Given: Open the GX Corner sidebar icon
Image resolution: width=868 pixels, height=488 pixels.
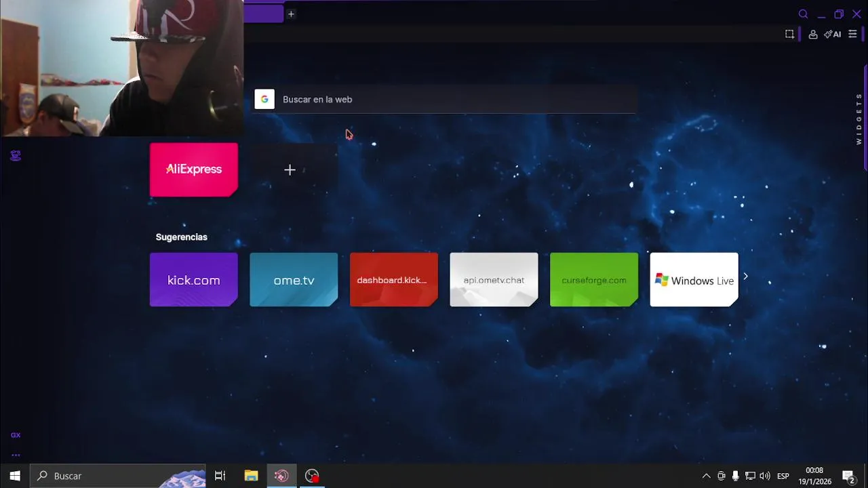Looking at the screenshot, I should 16,155.
